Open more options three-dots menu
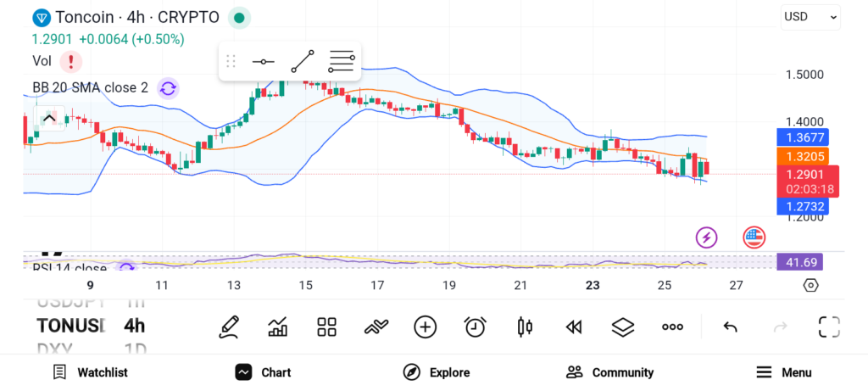868x391 pixels. 672,327
